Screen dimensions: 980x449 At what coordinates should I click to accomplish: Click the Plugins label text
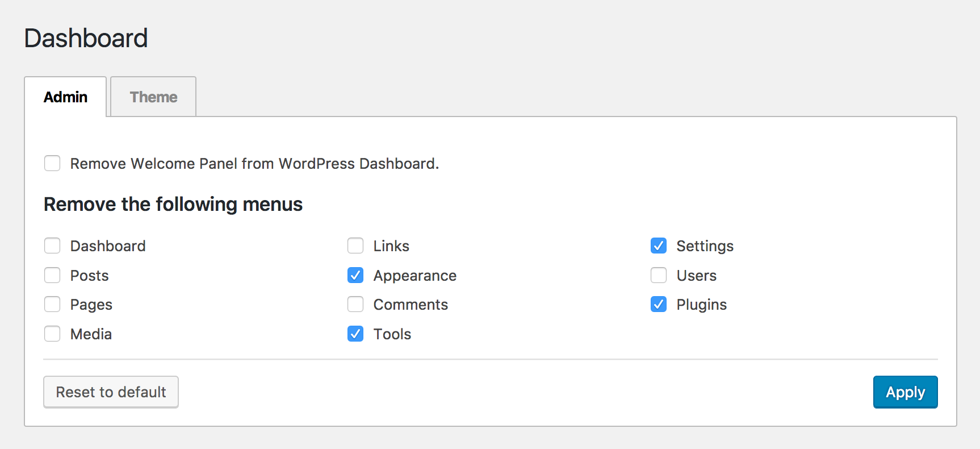point(701,305)
